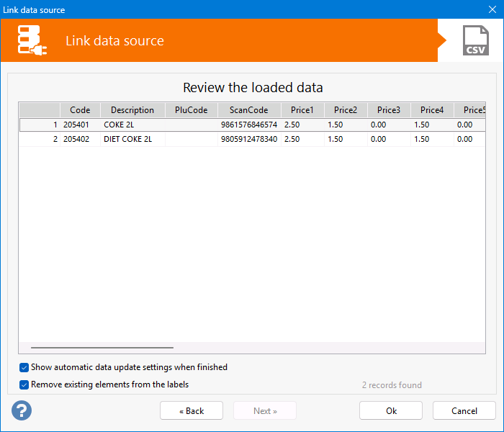This screenshot has width=504, height=432.
Task: Click the Price1 column header
Action: pos(302,110)
